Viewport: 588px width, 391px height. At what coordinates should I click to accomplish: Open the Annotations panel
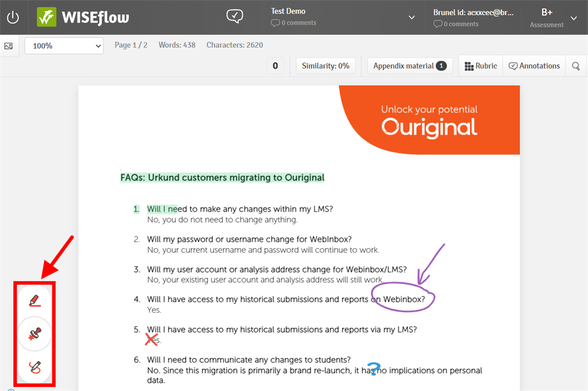click(x=534, y=66)
